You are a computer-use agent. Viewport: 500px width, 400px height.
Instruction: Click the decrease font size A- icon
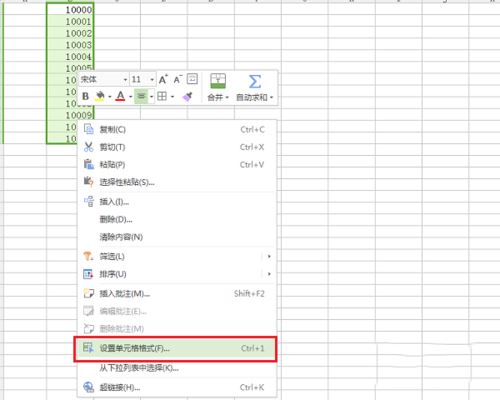coord(177,79)
